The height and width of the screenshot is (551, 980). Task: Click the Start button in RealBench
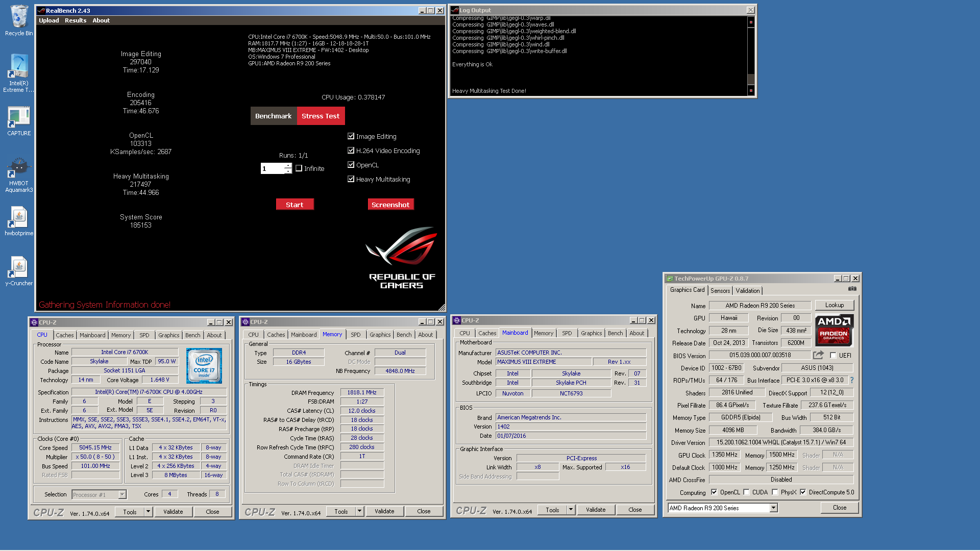point(295,205)
